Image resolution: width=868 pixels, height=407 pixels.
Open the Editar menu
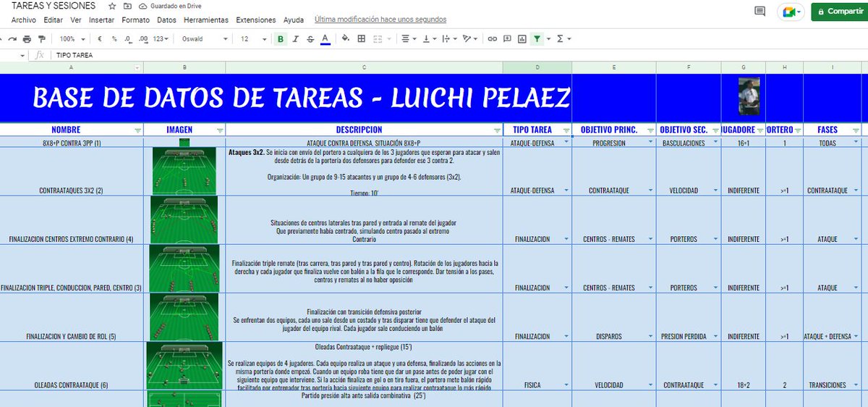pos(53,20)
